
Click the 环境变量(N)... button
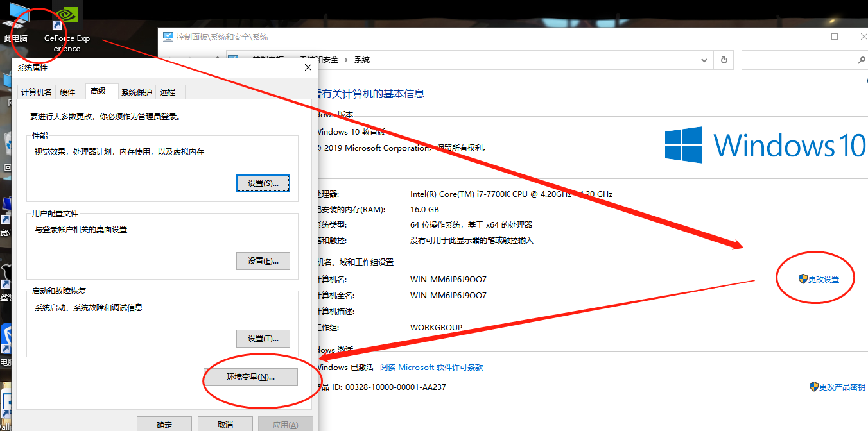coord(250,377)
